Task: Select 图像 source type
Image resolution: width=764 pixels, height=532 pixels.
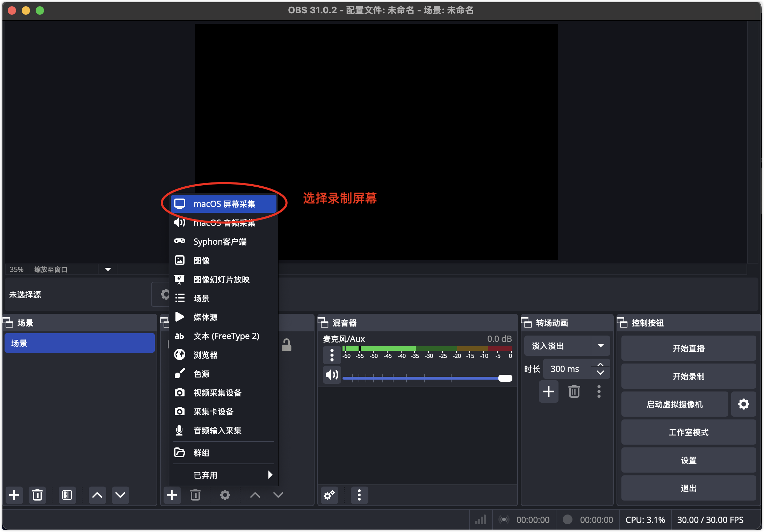Action: tap(224, 260)
